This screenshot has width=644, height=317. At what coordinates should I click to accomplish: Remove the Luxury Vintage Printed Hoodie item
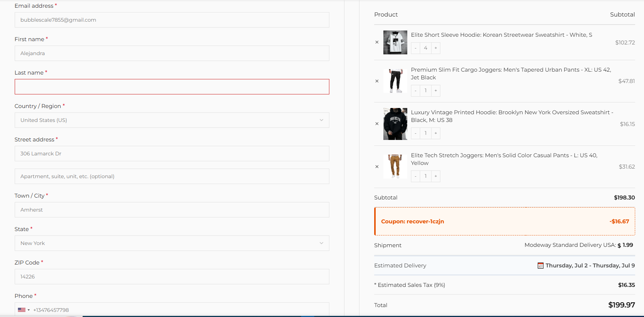[x=377, y=124]
